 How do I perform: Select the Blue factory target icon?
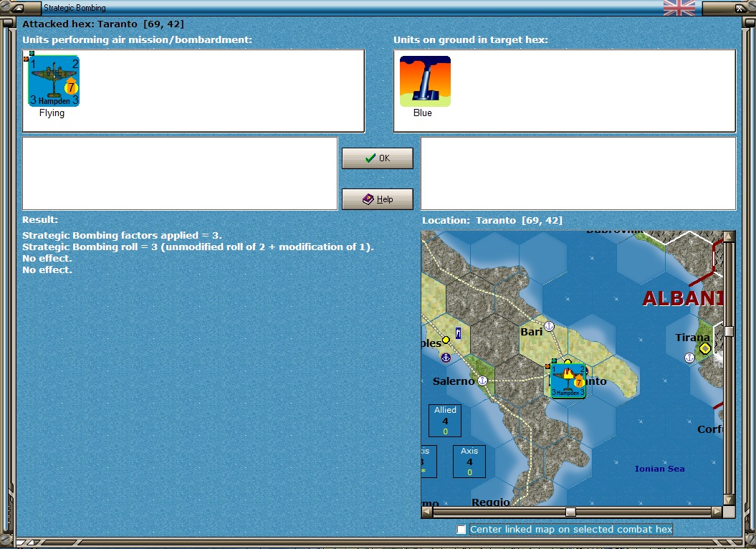(425, 81)
